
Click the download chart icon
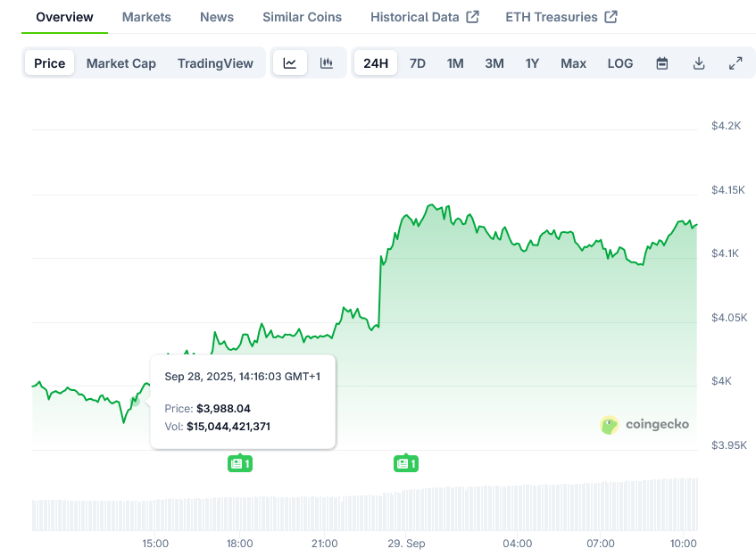699,62
